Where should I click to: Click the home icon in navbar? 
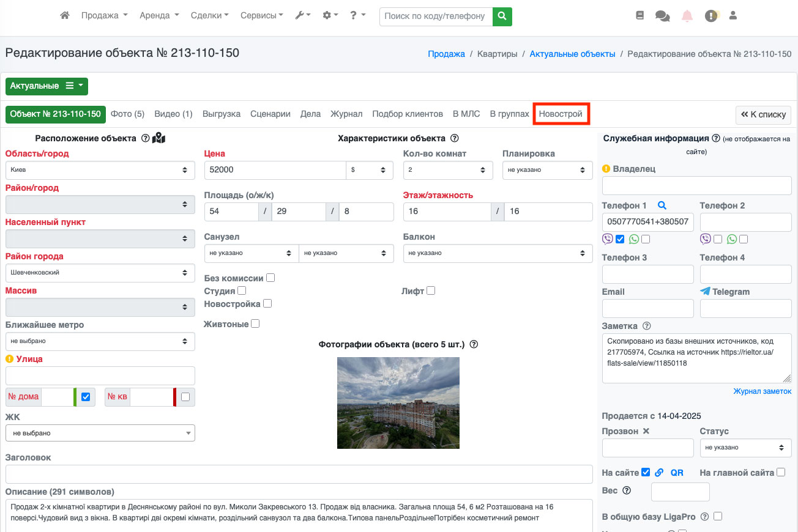(x=65, y=15)
